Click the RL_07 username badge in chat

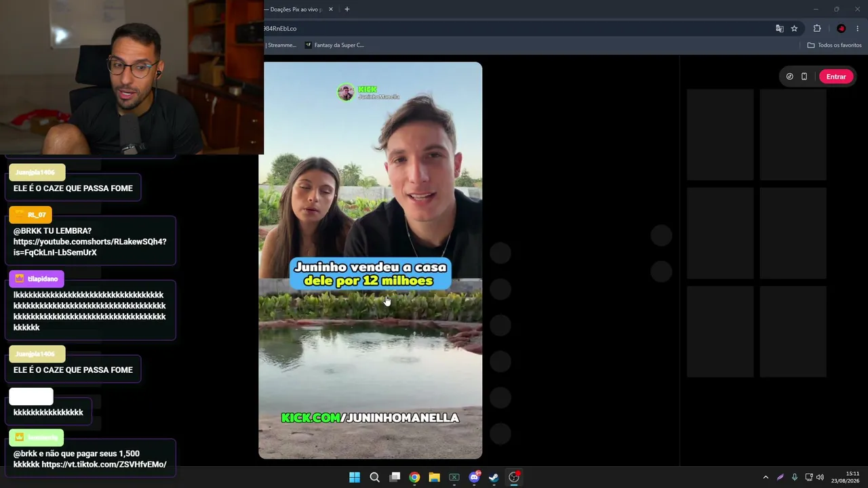pyautogui.click(x=31, y=215)
